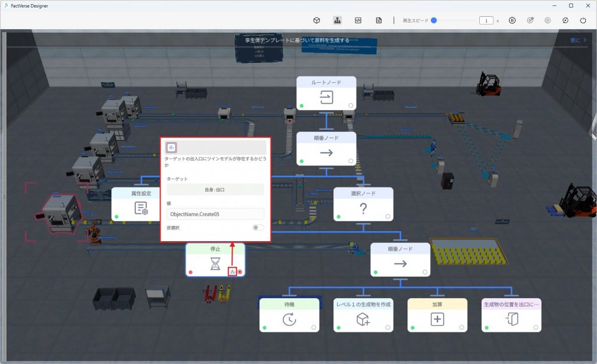The image size is (597, 364).
Task: Click the 待機 node
Action: click(289, 315)
